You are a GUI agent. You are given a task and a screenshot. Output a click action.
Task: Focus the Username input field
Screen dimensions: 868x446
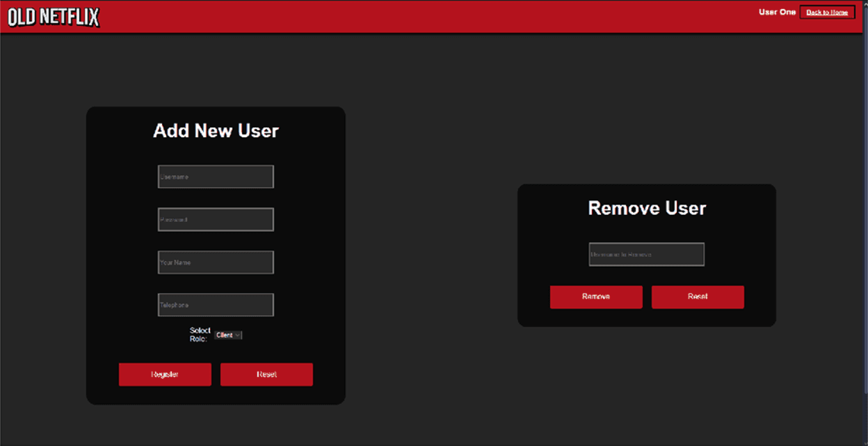[216, 177]
